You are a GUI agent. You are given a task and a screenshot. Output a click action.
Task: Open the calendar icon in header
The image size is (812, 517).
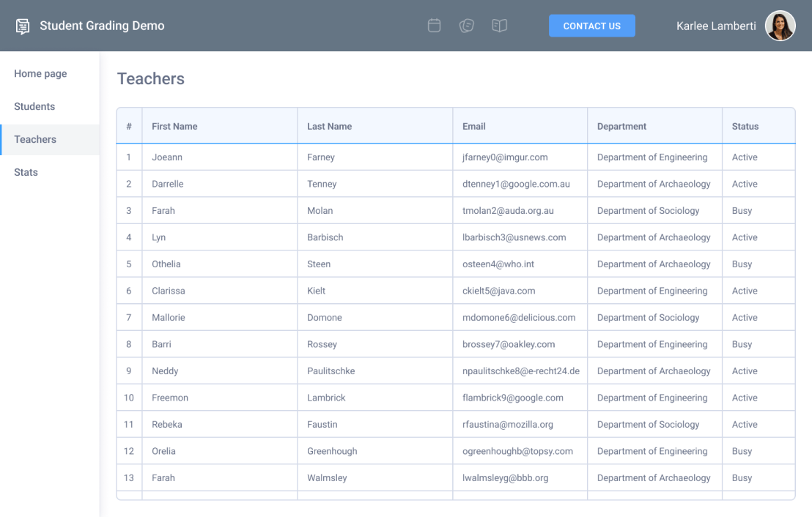434,26
